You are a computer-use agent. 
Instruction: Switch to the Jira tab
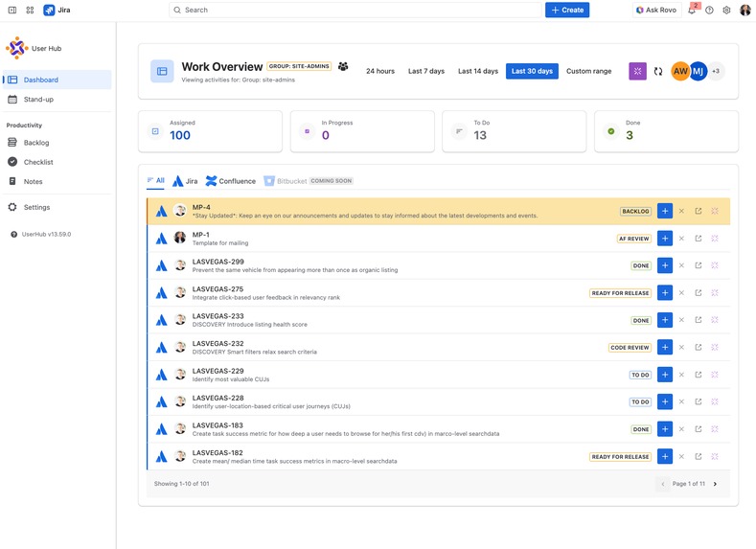tap(185, 181)
